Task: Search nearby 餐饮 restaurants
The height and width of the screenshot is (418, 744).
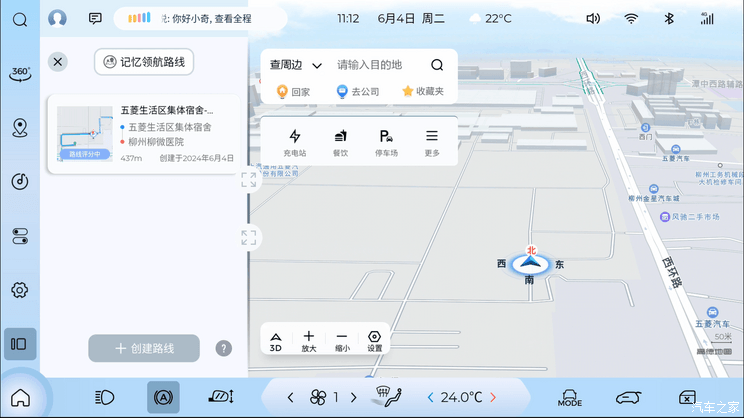Action: pyautogui.click(x=340, y=142)
